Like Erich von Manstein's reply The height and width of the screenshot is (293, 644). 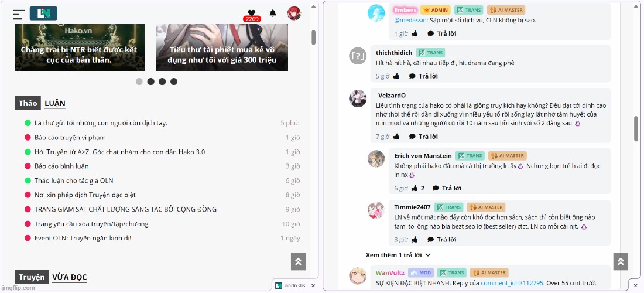click(x=415, y=188)
